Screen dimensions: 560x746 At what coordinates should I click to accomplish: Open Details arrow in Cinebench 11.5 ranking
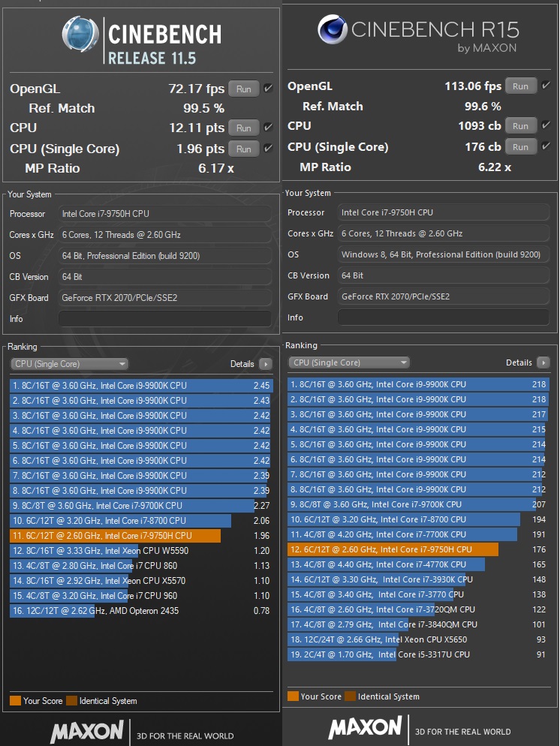pos(265,364)
